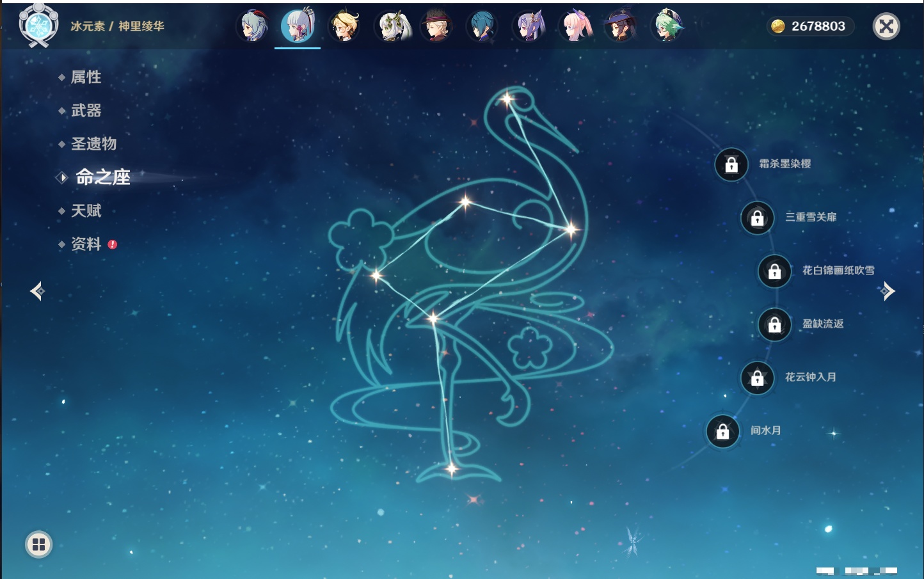This screenshot has width=924, height=579.
Task: Click the 霜杀墨染樱 label
Action: click(785, 164)
